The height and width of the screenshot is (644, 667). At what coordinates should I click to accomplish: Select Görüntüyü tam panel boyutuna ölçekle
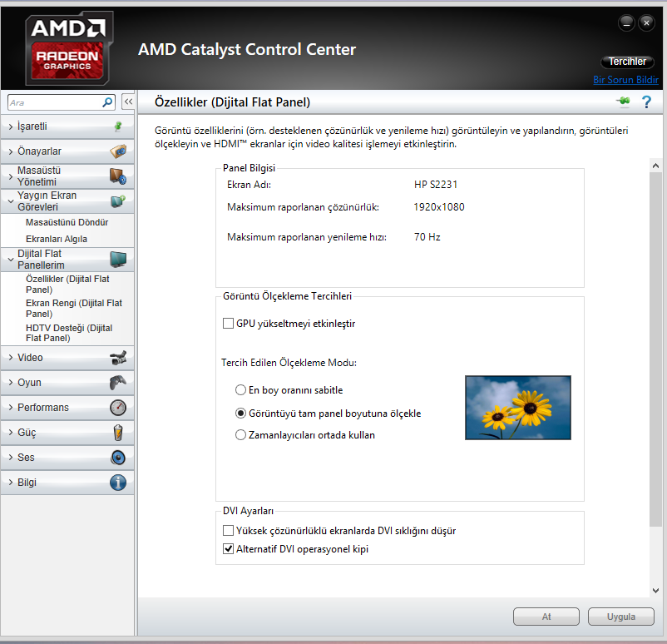click(240, 414)
